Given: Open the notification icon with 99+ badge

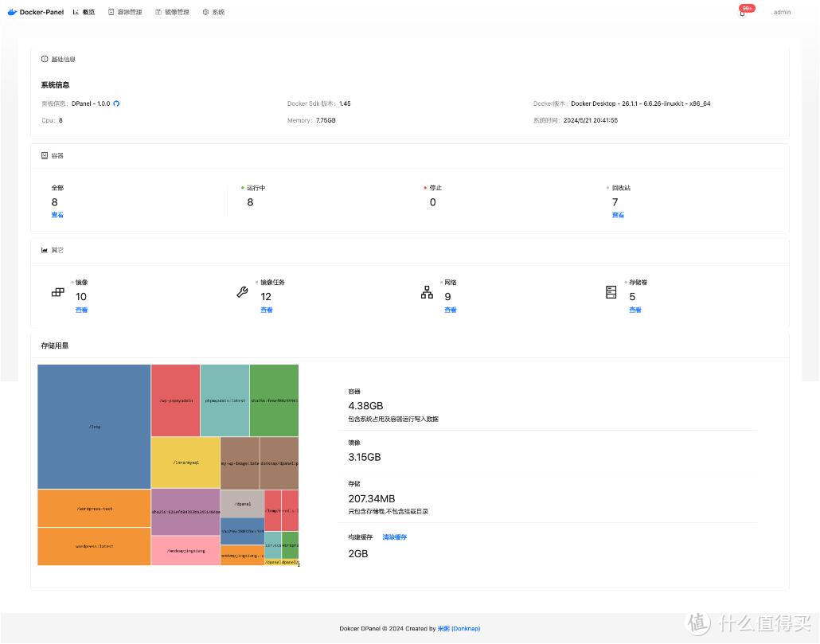Looking at the screenshot, I should point(743,13).
